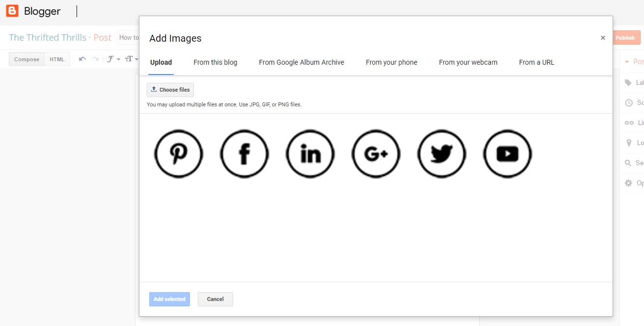Open the font family dropdown
The height and width of the screenshot is (326, 644).
[x=112, y=58]
